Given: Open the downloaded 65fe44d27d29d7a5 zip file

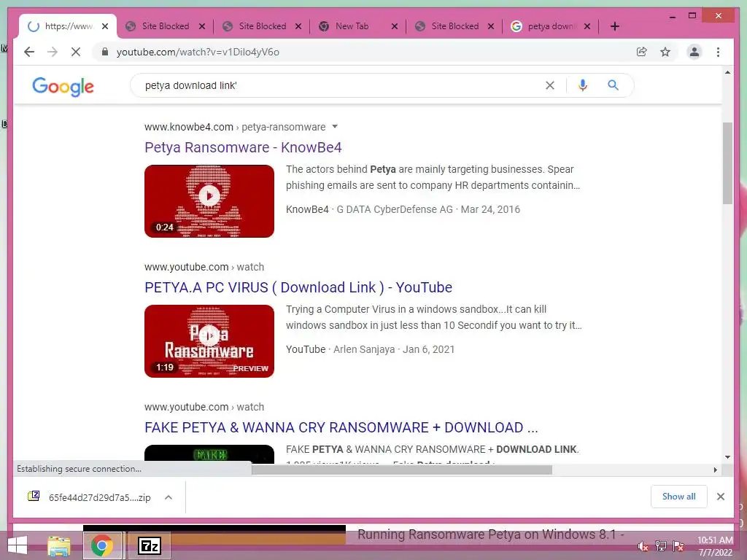Looking at the screenshot, I should [x=90, y=497].
